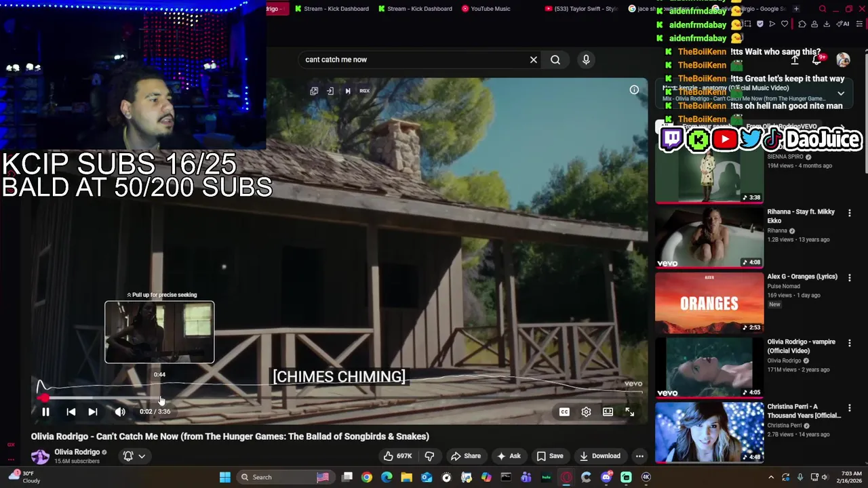Toggle closed captions CC button

pos(564,411)
